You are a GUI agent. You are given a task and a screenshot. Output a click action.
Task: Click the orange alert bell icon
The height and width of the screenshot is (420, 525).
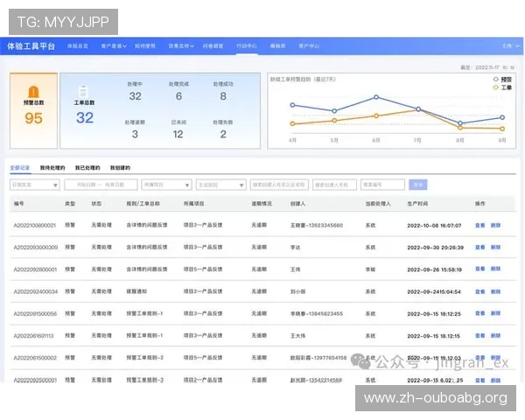click(x=33, y=91)
